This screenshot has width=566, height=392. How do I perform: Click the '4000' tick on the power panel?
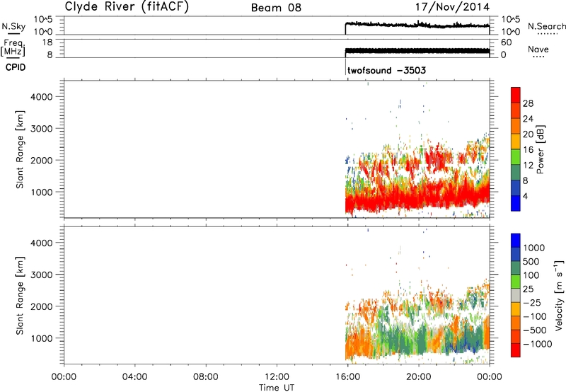click(x=42, y=97)
